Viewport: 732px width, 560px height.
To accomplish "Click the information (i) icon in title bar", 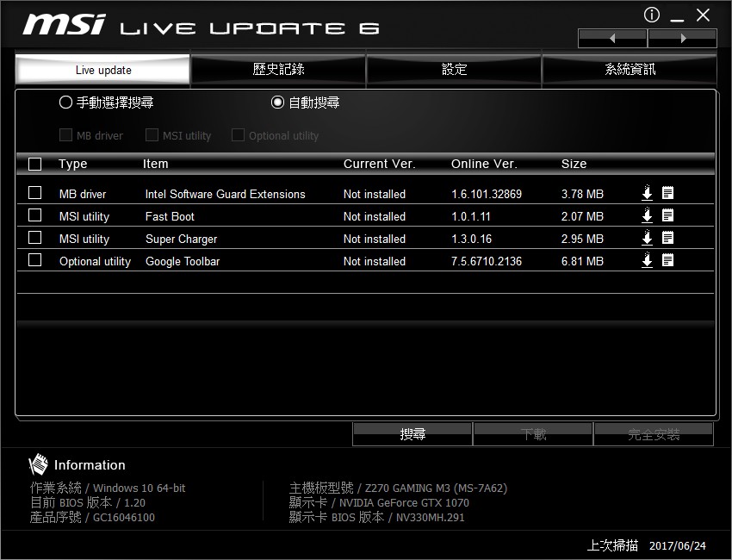I will [x=652, y=16].
